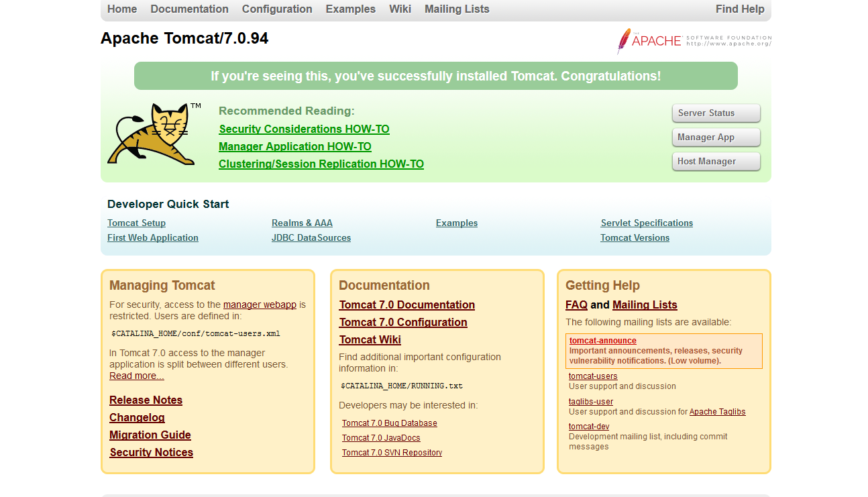868x497 pixels.
Task: Open the Realms & AAA link
Action: pos(302,223)
